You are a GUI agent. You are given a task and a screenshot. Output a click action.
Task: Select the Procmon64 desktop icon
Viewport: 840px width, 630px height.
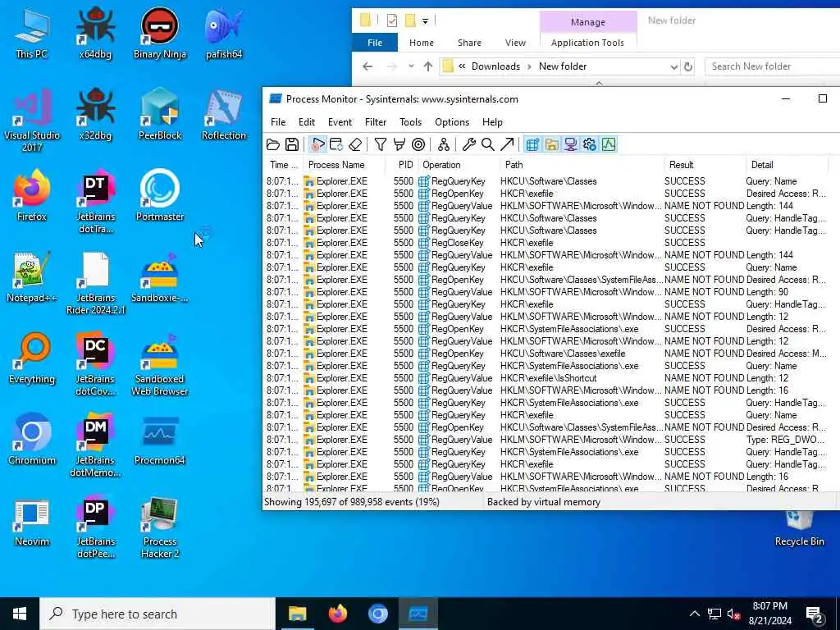[x=160, y=440]
